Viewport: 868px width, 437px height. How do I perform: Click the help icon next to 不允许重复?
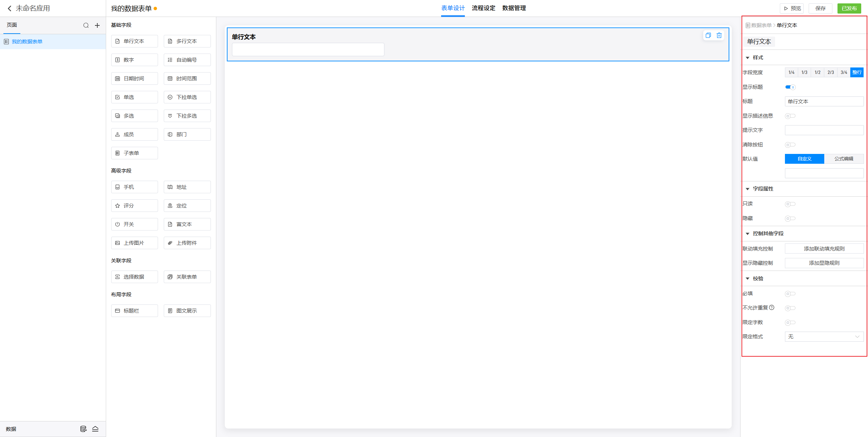coord(772,307)
